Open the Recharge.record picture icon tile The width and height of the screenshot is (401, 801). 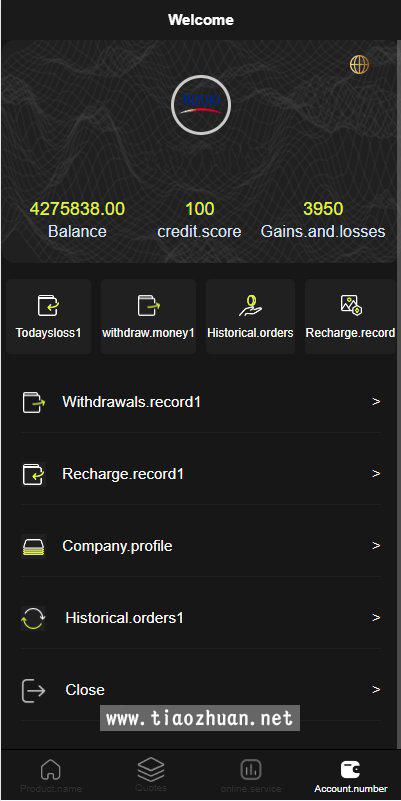coord(350,316)
